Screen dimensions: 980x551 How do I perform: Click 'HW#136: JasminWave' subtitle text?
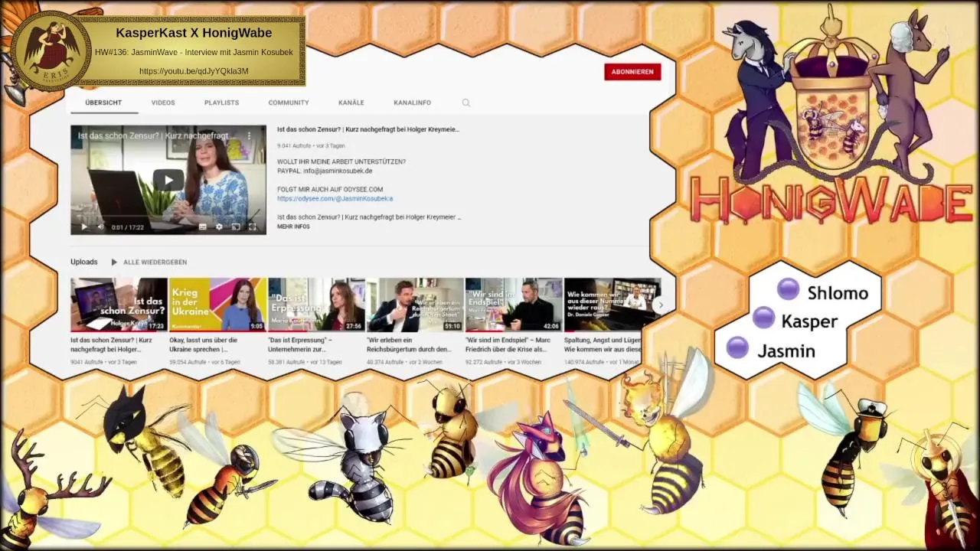(194, 52)
